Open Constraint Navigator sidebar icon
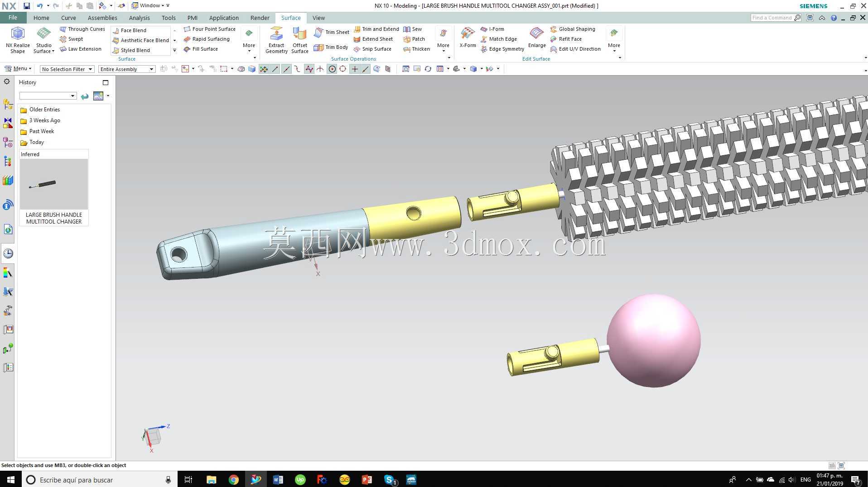The width and height of the screenshot is (868, 487). point(8,123)
